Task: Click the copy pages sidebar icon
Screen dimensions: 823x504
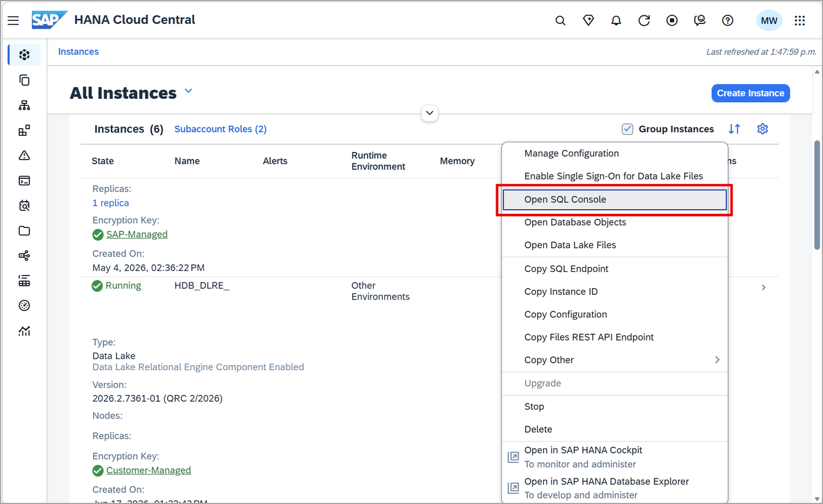Action: tap(24, 80)
